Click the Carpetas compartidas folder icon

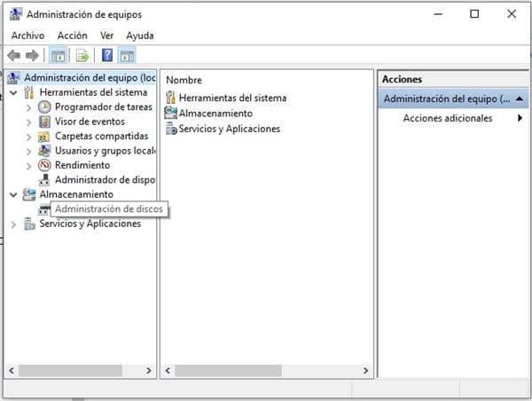click(x=44, y=136)
